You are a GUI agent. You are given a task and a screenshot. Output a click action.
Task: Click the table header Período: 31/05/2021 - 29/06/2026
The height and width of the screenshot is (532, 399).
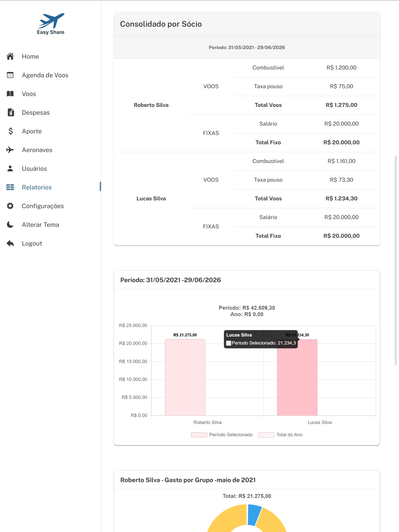click(x=247, y=47)
